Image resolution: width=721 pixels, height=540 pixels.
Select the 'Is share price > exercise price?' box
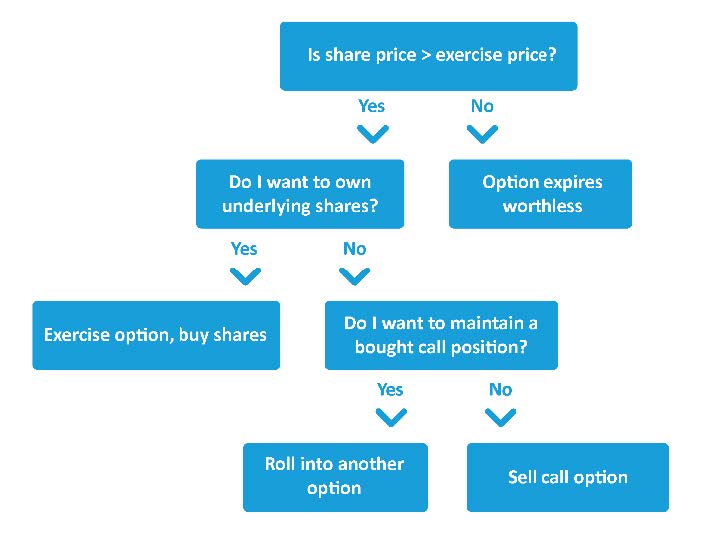(x=428, y=56)
